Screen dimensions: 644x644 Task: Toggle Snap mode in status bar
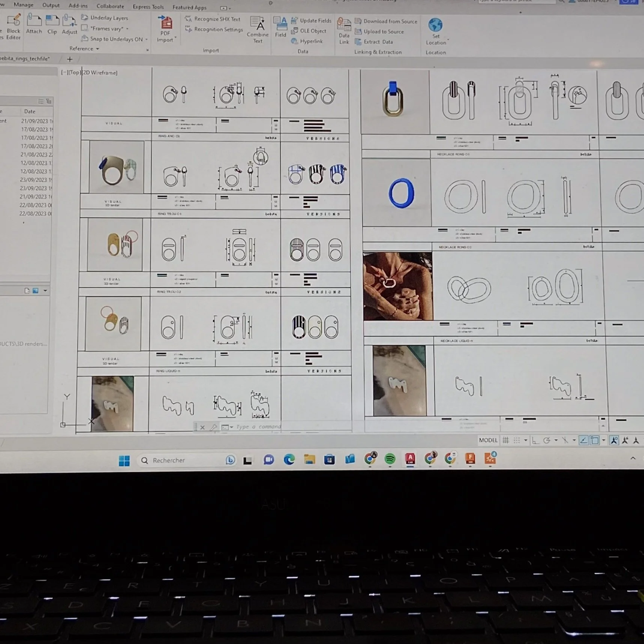[x=517, y=440]
